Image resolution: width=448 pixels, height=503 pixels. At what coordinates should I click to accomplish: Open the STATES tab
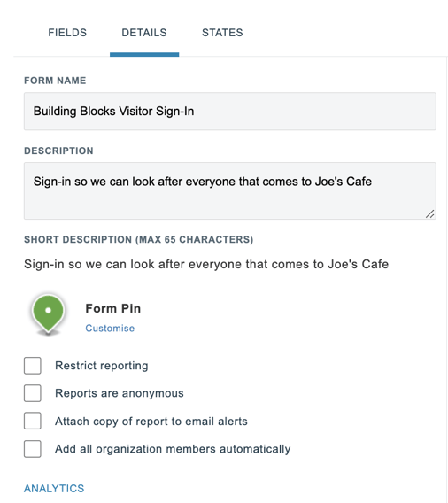222,33
